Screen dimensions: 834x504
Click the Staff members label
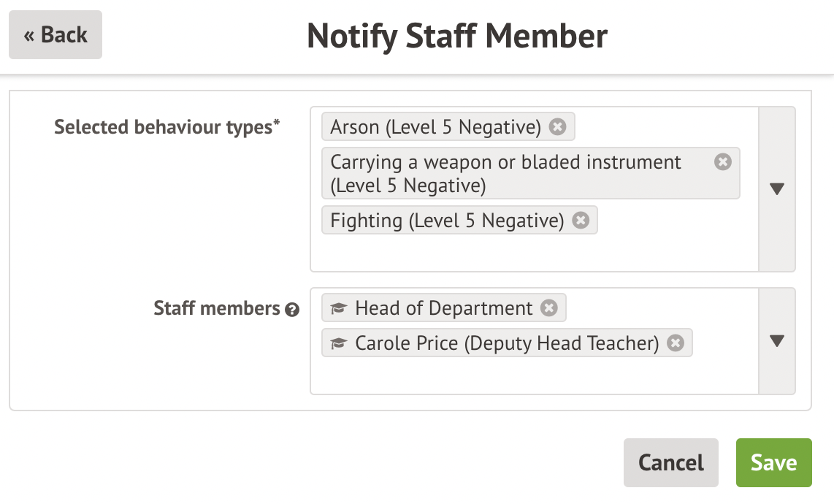coord(217,308)
